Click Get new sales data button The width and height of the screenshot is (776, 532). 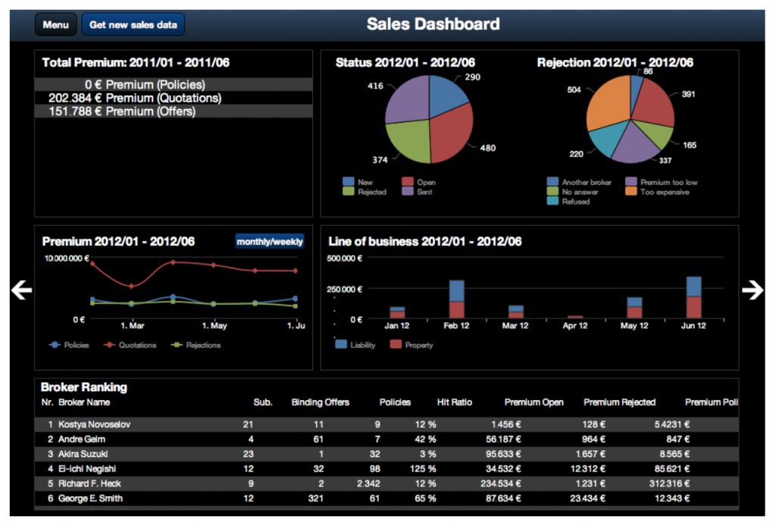pyautogui.click(x=133, y=25)
